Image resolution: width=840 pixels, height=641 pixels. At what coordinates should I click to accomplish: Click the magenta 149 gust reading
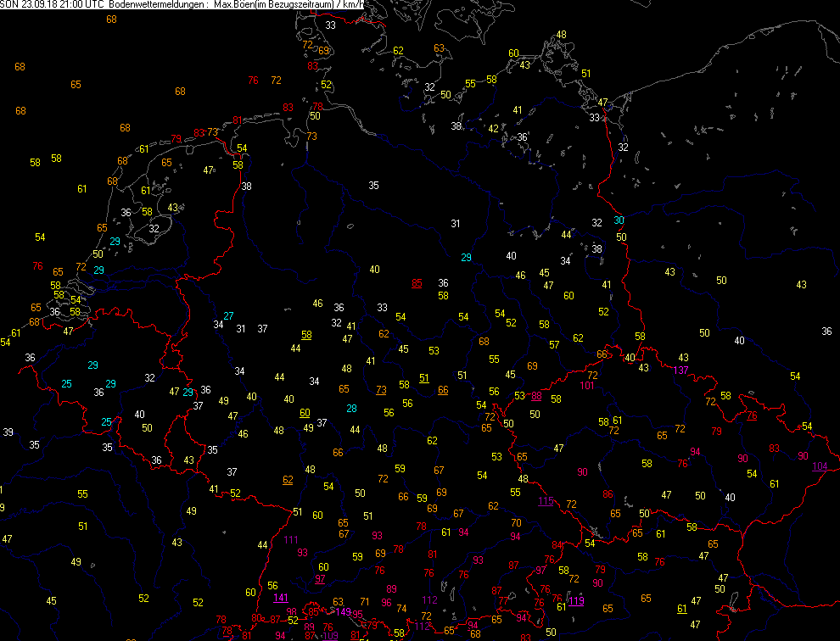pos(343,611)
